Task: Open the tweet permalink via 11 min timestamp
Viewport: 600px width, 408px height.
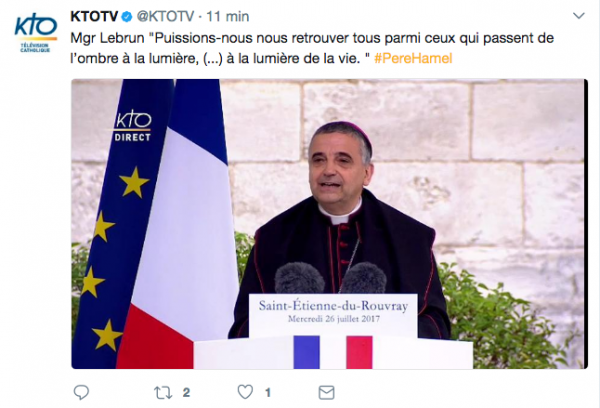Action: (228, 16)
